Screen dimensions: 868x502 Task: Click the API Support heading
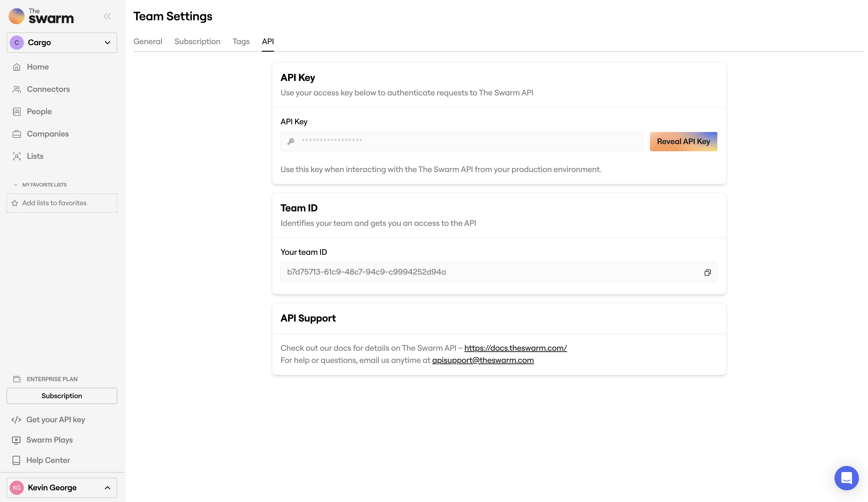[308, 318]
